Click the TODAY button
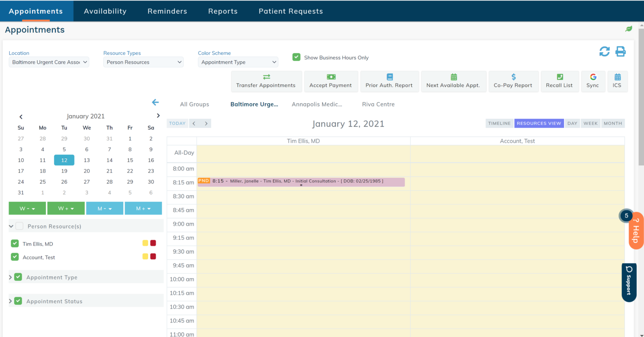Image resolution: width=644 pixels, height=337 pixels. click(x=177, y=123)
